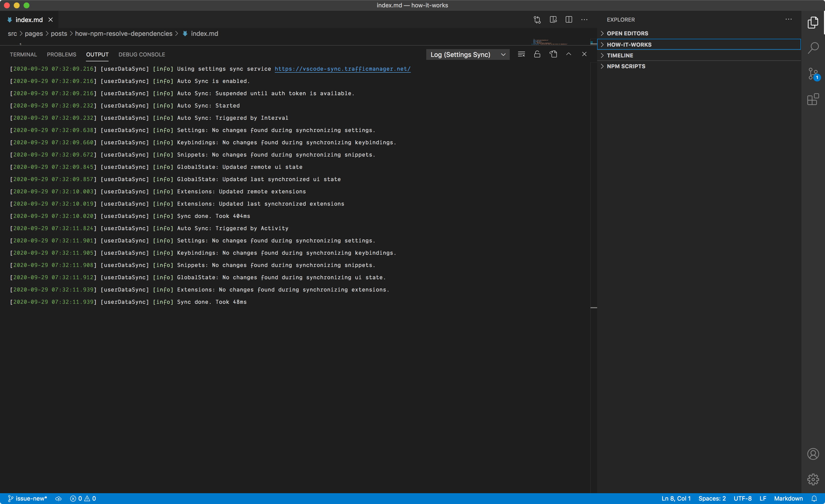Open the Extensions view icon
This screenshot has width=825, height=504.
[813, 99]
